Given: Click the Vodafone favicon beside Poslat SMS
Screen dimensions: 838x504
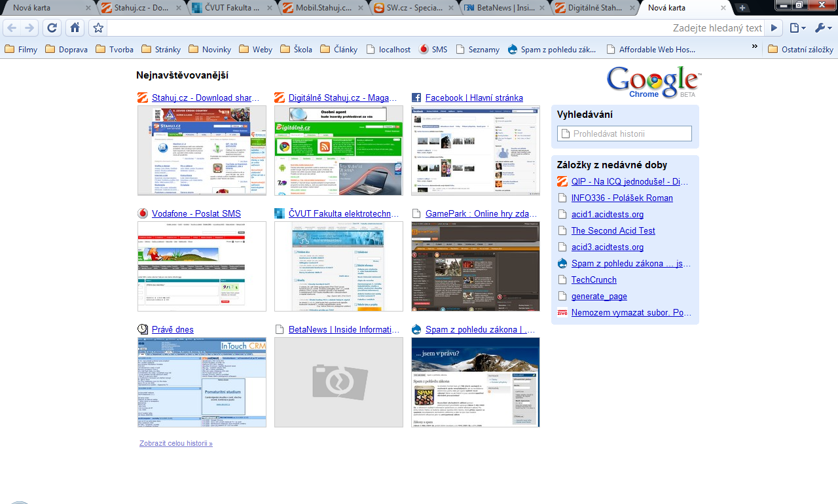Looking at the screenshot, I should (143, 213).
